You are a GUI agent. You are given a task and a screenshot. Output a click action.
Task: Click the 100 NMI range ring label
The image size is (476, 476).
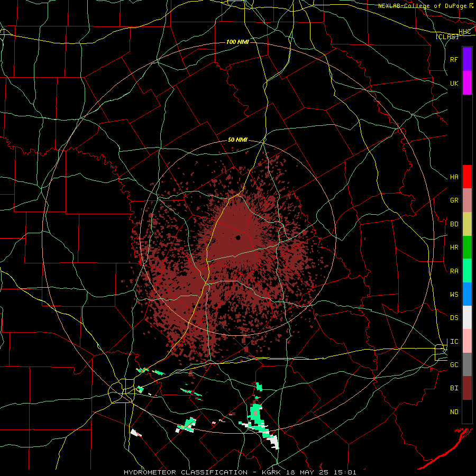[237, 42]
